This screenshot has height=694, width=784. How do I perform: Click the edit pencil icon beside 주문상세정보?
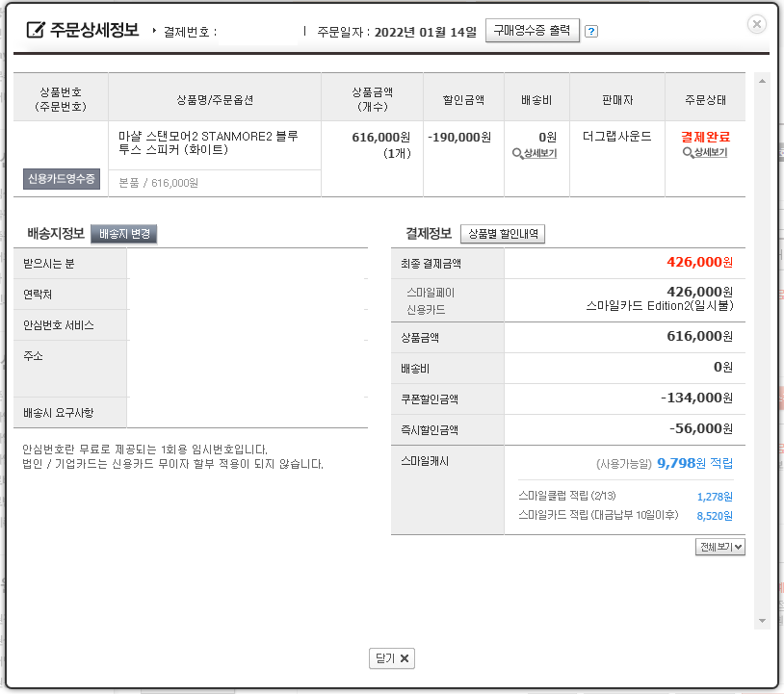pyautogui.click(x=36, y=30)
